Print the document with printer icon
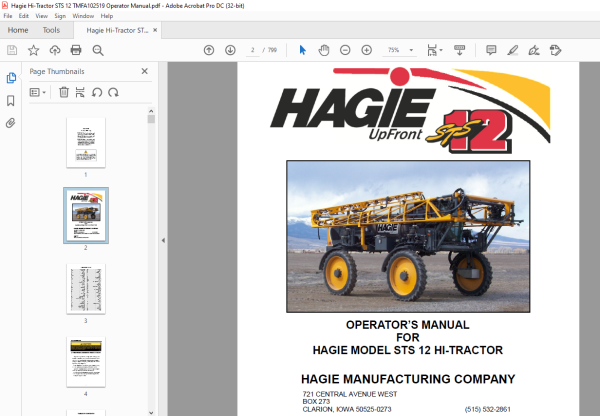 click(x=76, y=50)
